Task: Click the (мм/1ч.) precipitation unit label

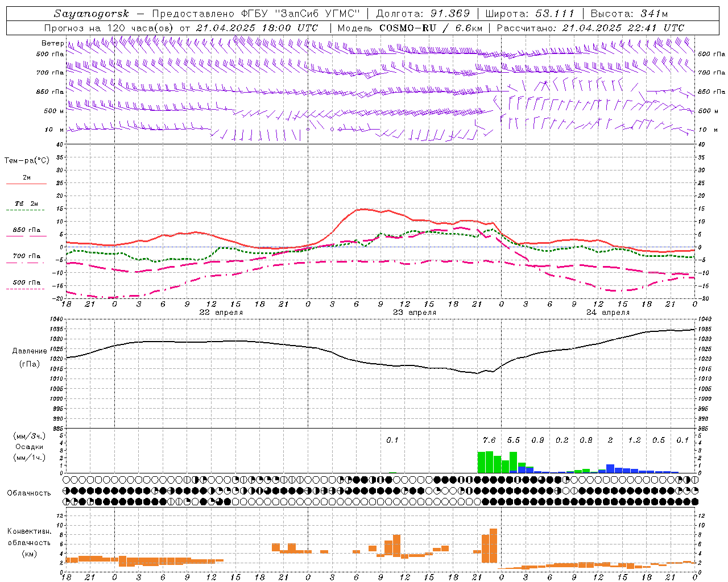Action: 30,458
